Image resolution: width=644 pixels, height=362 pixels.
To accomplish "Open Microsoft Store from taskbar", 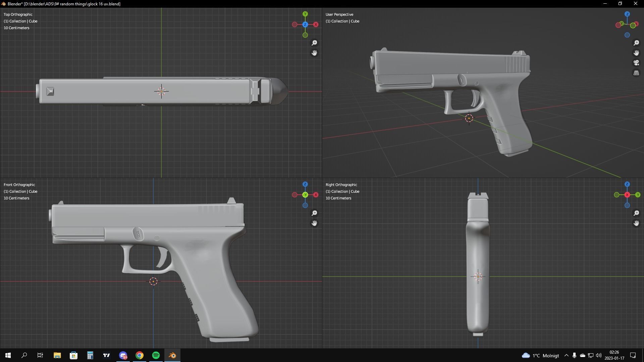I will pos(73,355).
